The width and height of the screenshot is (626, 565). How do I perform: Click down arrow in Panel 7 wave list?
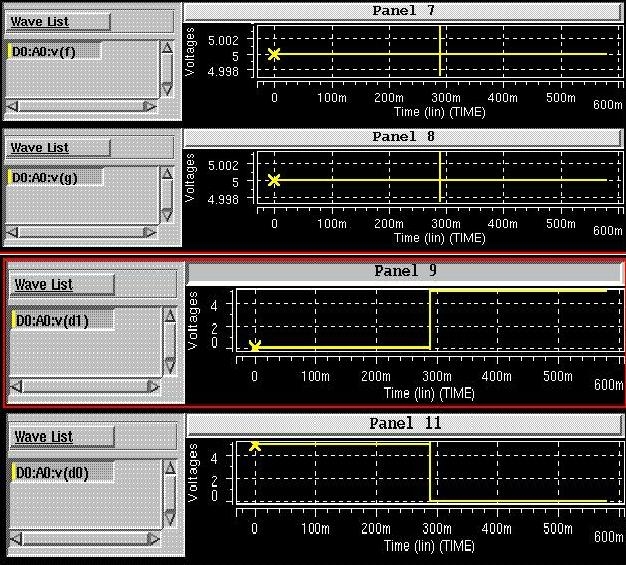point(167,89)
